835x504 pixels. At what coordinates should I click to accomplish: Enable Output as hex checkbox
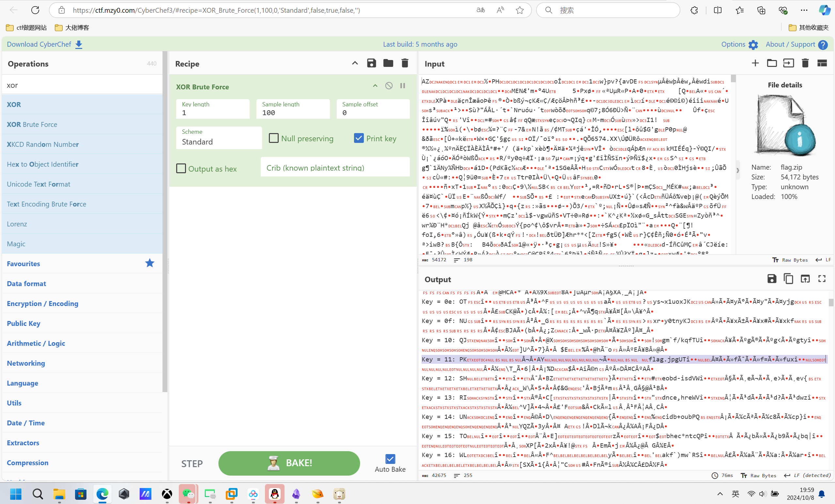(181, 168)
